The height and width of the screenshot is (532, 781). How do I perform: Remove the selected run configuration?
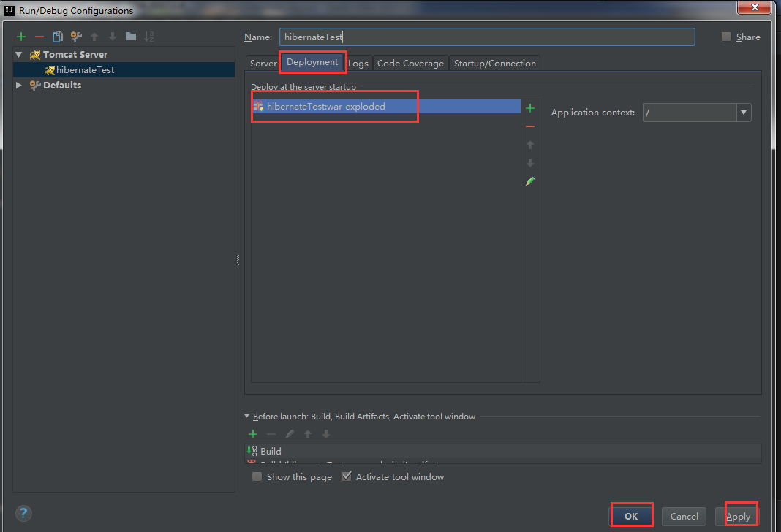tap(39, 37)
